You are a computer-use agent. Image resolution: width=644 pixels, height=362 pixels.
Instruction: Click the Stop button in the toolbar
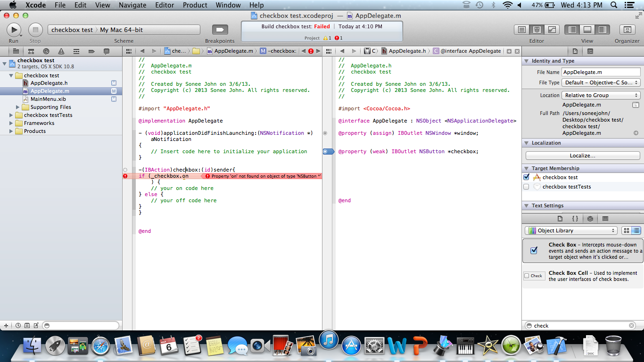[35, 30]
